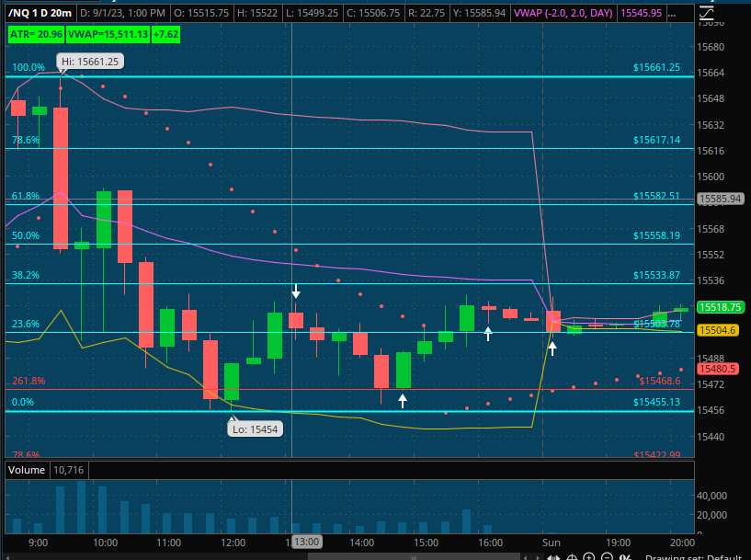Click the $15661.25 level price label
This screenshot has width=751, height=560.
coord(656,67)
